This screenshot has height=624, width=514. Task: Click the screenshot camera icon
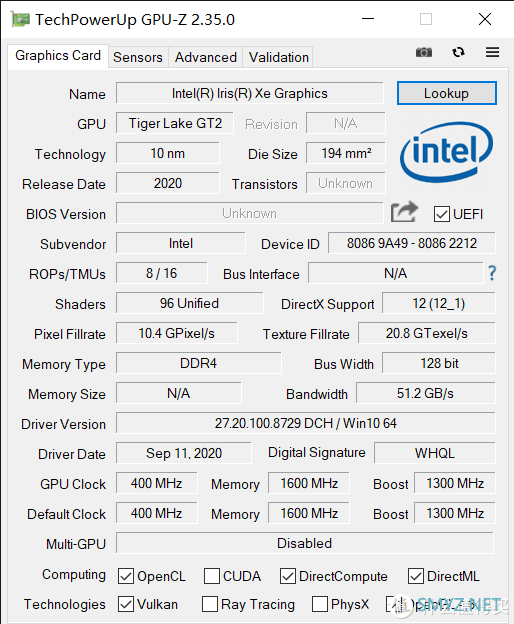[424, 53]
